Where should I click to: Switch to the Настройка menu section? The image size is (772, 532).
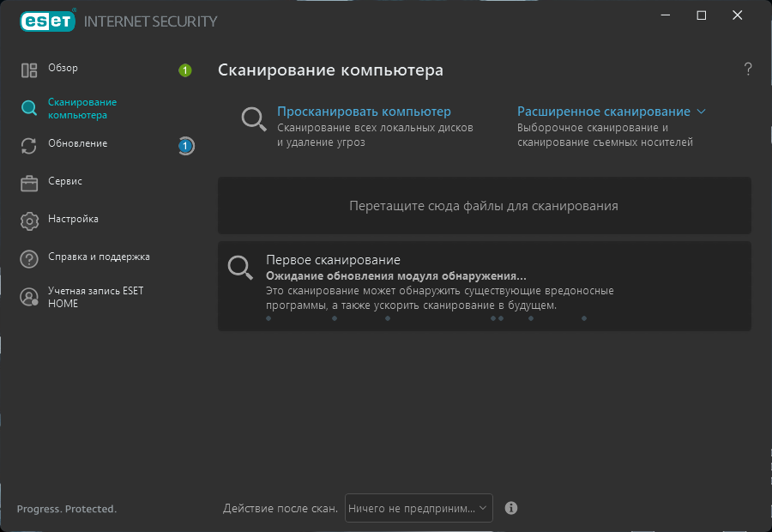pos(73,219)
